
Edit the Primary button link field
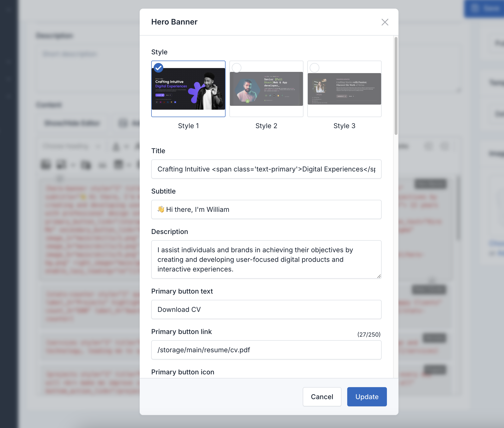point(266,349)
